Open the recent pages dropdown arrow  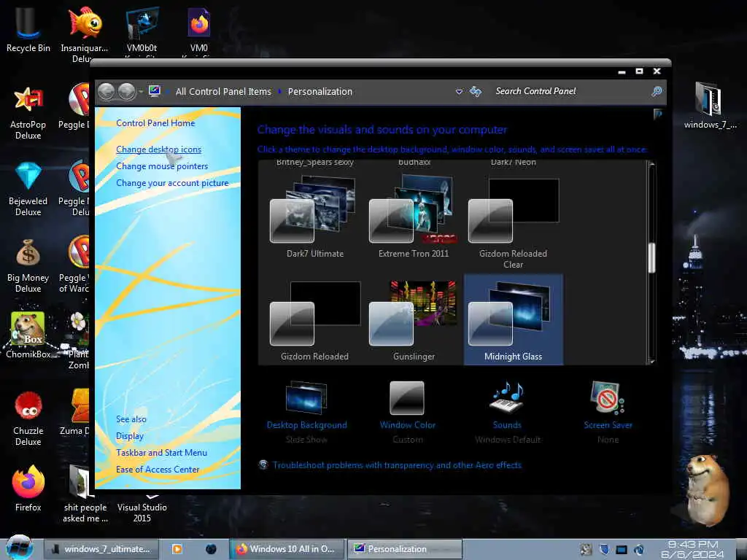pos(141,91)
